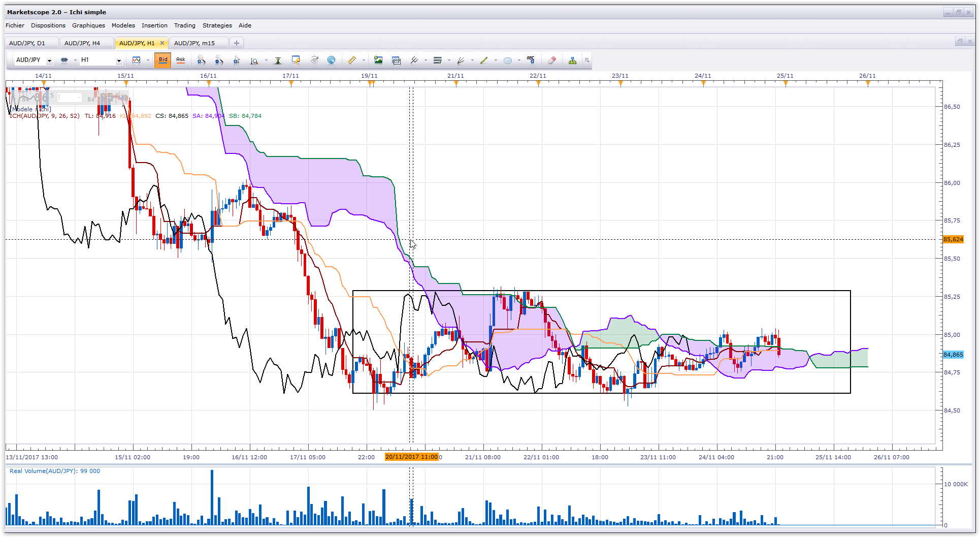Click the 84,865 current price label

point(953,355)
